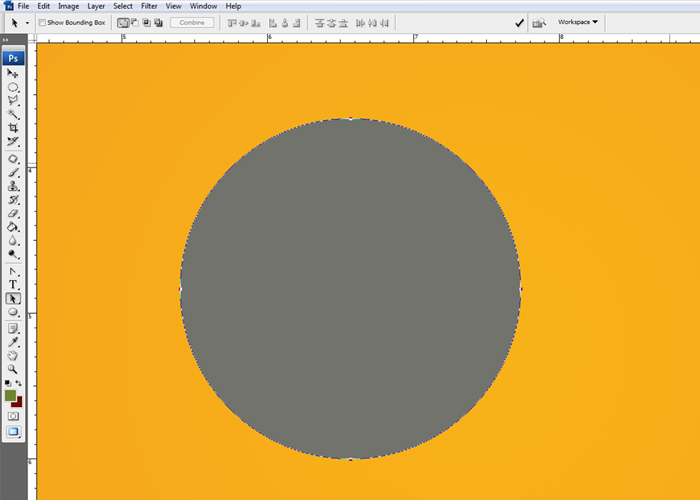
Task: Toggle Quick Mask mode button
Action: 14,415
